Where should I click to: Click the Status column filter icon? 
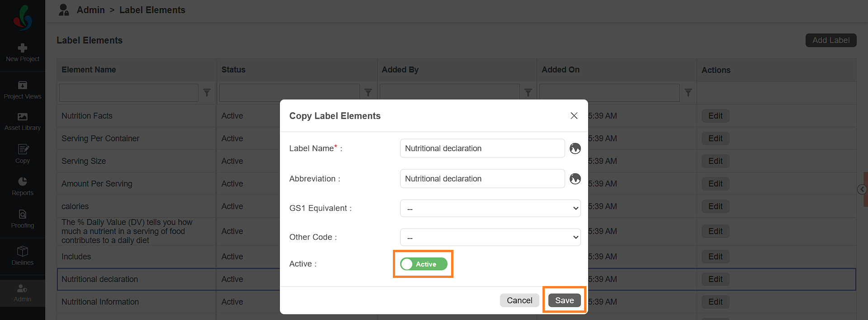[368, 93]
